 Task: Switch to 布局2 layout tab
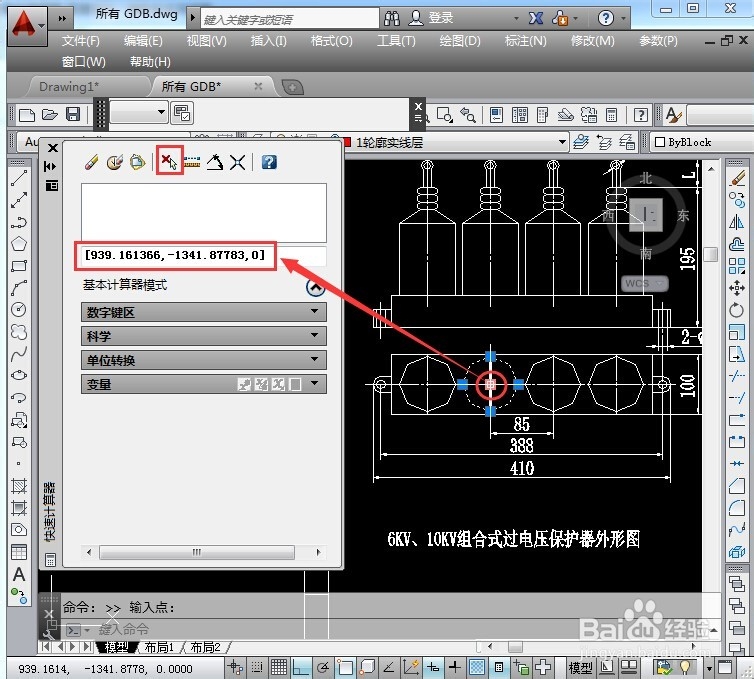[x=205, y=647]
